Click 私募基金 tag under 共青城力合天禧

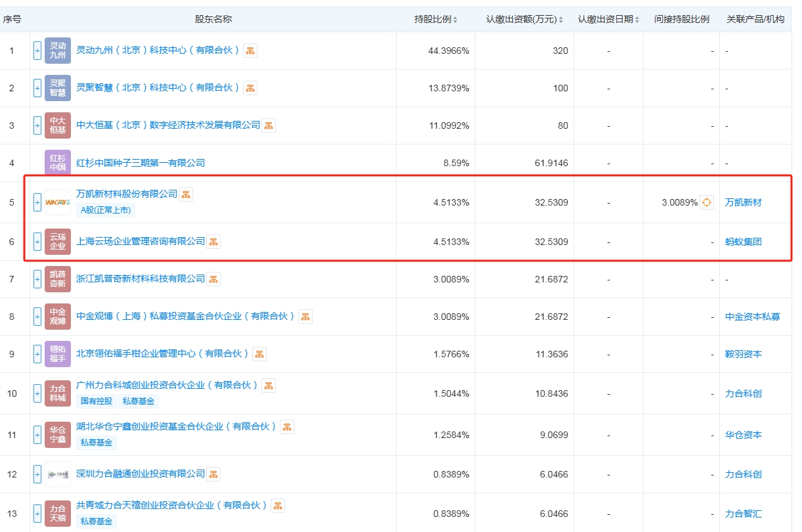97,521
